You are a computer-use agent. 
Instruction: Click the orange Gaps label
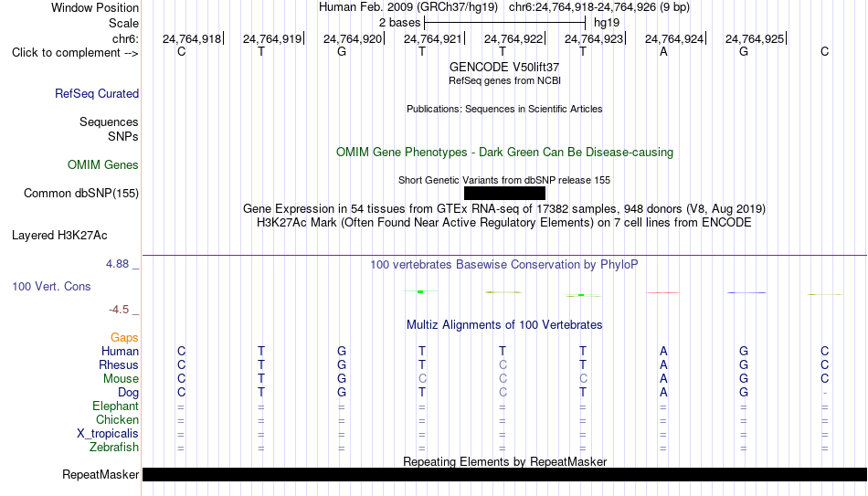[124, 337]
